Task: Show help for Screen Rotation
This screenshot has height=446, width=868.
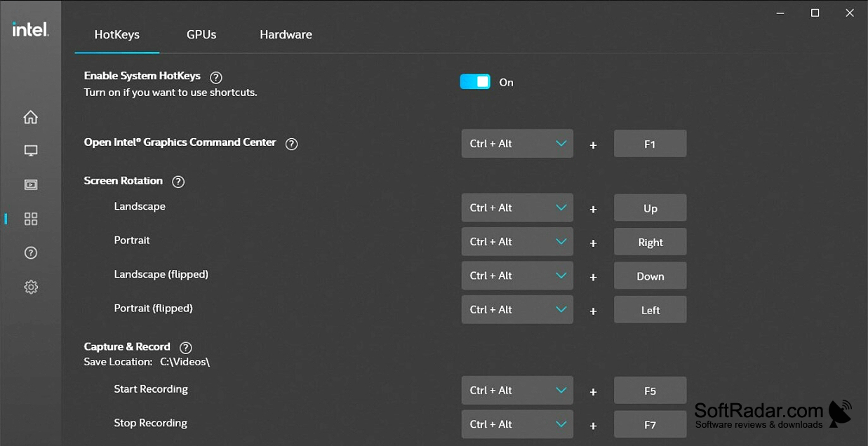Action: tap(178, 182)
